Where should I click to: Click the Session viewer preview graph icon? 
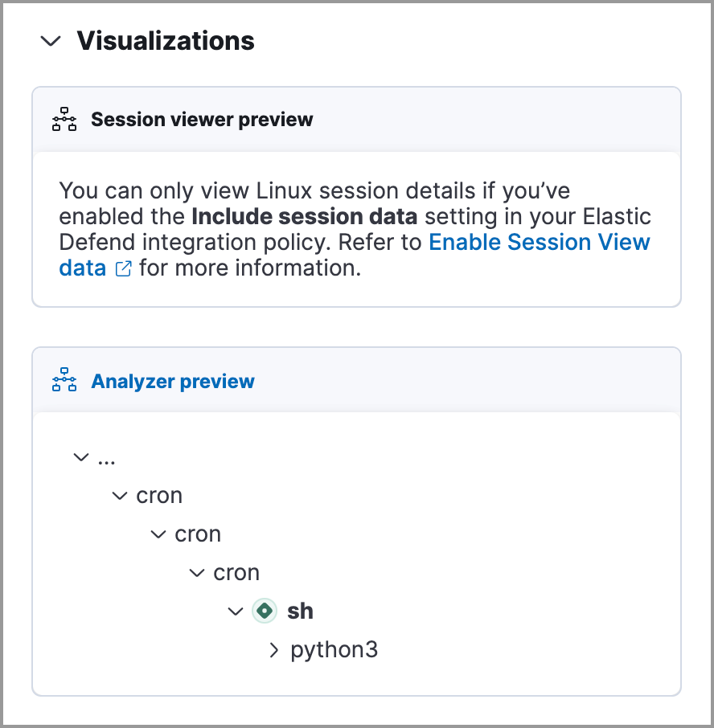point(64,118)
